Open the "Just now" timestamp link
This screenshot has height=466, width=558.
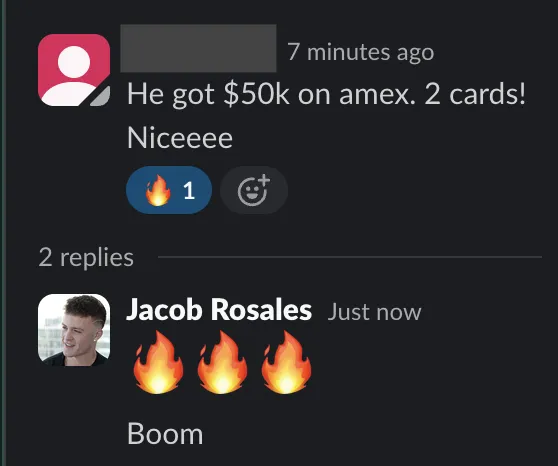click(x=374, y=312)
